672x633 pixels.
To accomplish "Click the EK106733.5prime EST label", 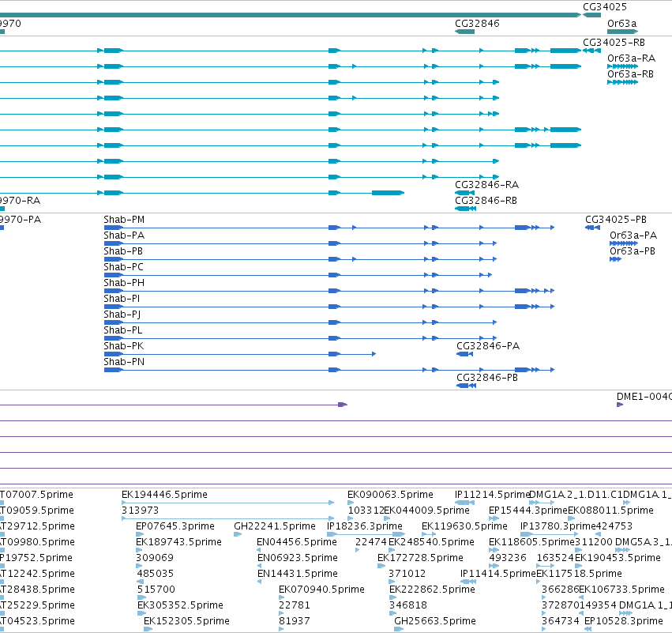I will coord(621,590).
